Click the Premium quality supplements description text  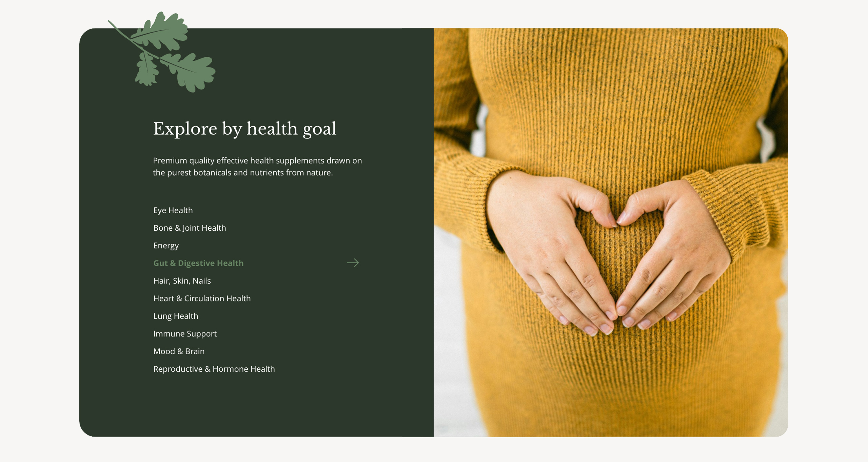[257, 167]
